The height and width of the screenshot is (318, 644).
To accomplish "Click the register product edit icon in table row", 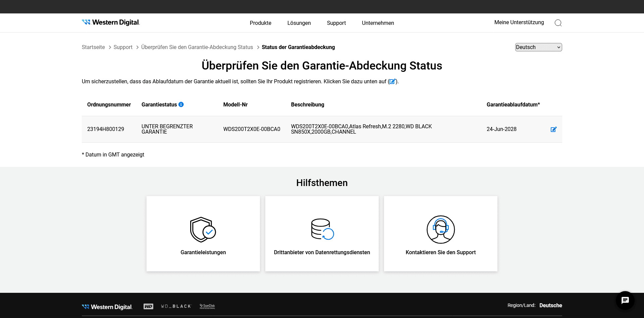I will pos(553,129).
